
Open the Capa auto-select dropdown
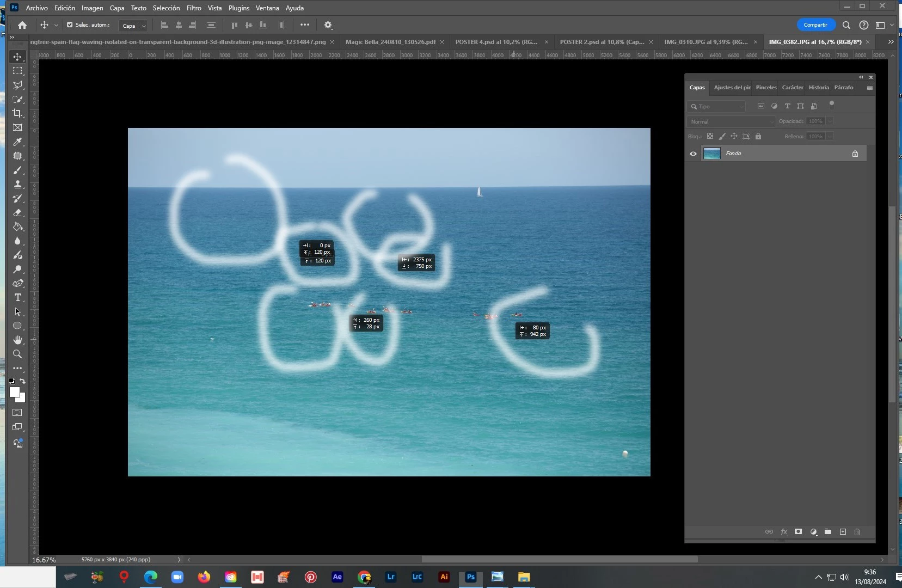click(x=133, y=26)
